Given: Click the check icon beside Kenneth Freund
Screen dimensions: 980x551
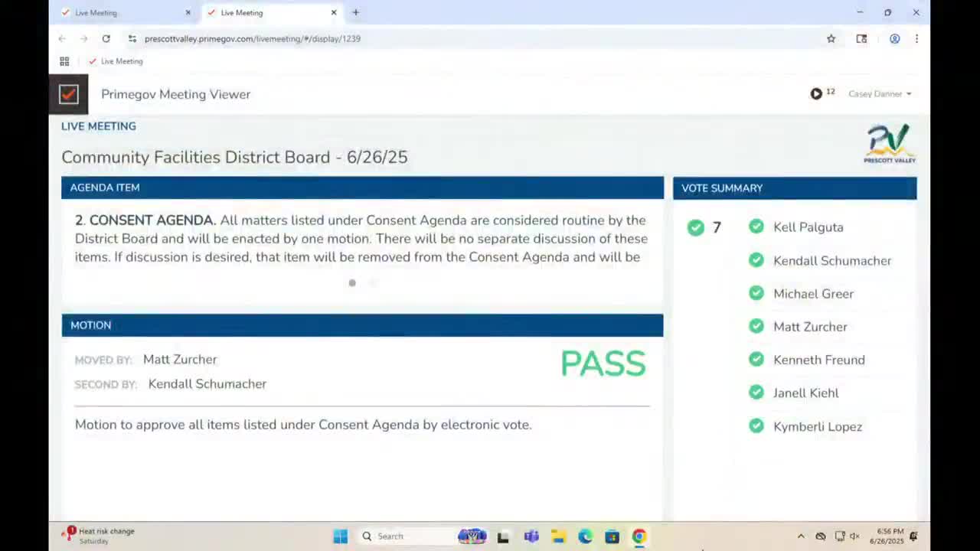Looking at the screenshot, I should pyautogui.click(x=756, y=359).
